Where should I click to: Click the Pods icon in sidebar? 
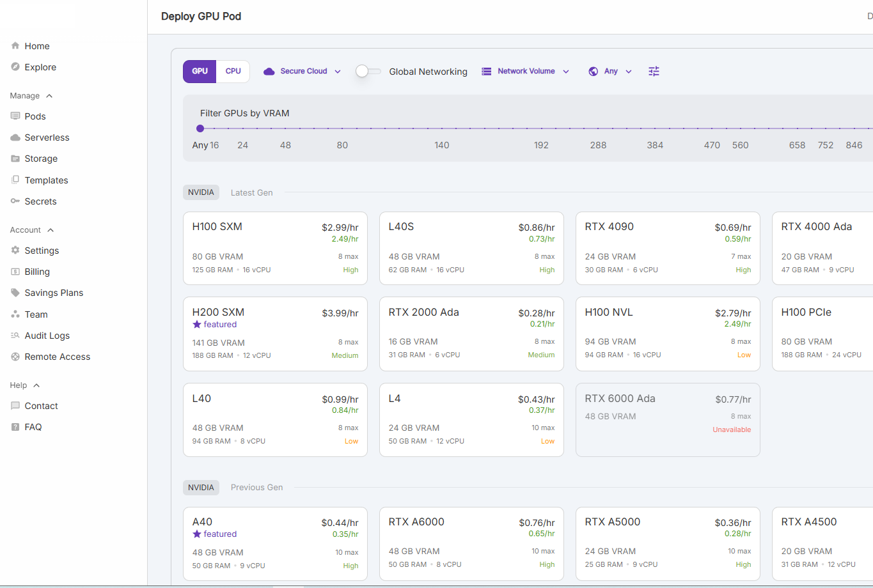tap(15, 116)
